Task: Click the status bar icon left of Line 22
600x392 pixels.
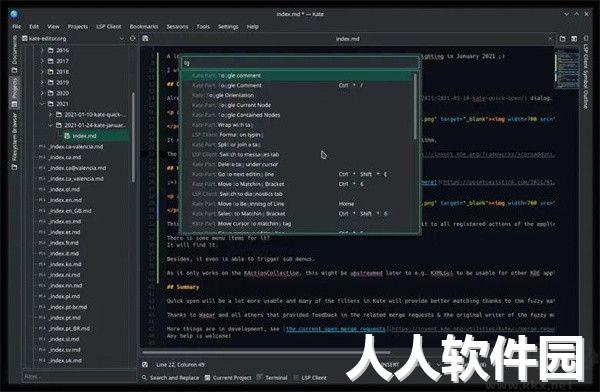Action: point(145,364)
